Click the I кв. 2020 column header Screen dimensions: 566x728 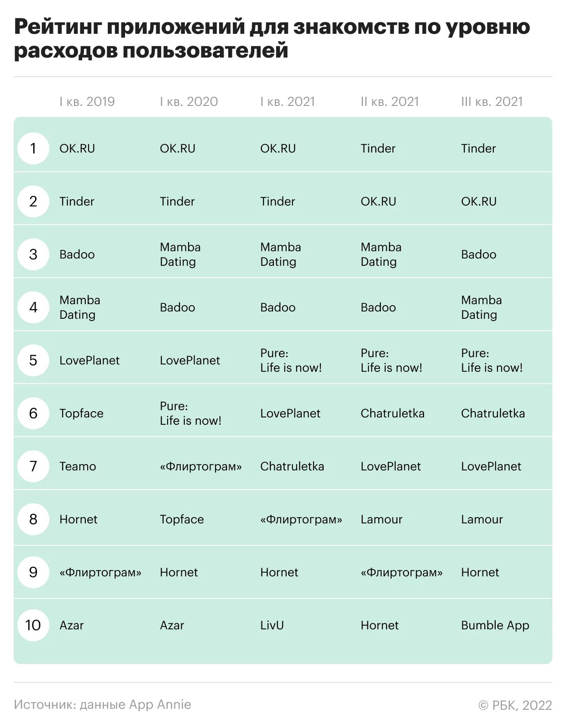pos(189,101)
